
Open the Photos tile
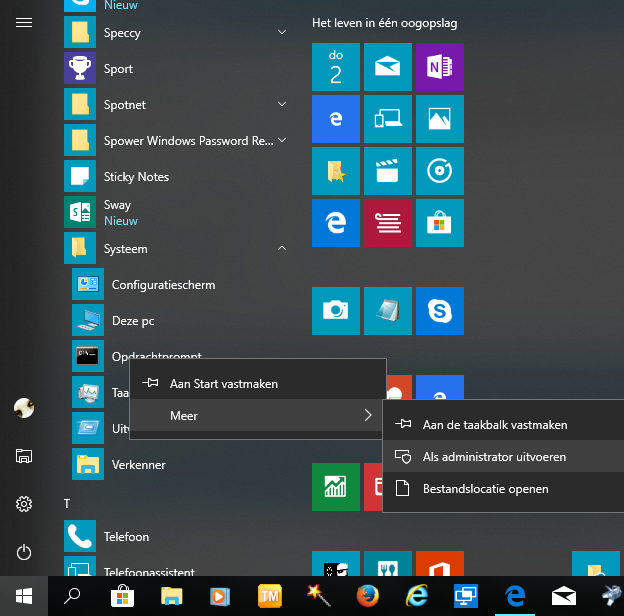[440, 119]
